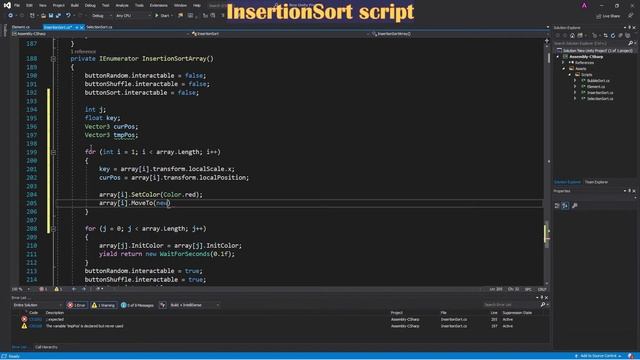
Task: Click the Save file toolbar icon
Action: coord(51,16)
